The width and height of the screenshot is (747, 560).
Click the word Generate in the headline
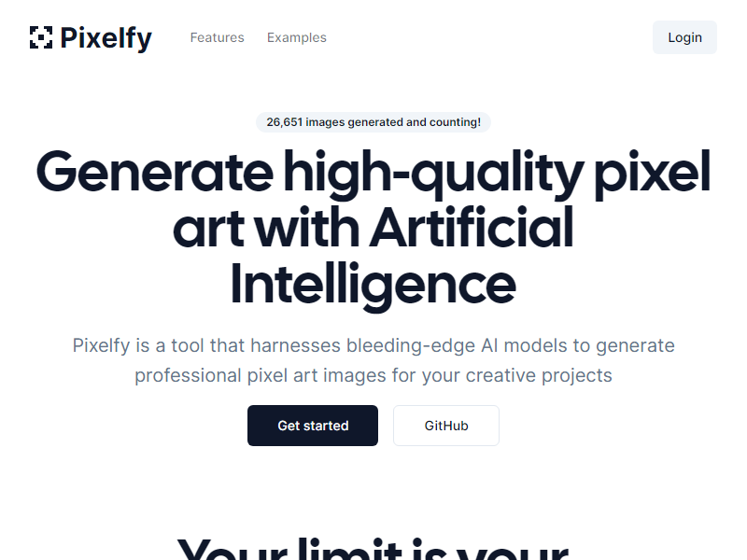coord(153,172)
